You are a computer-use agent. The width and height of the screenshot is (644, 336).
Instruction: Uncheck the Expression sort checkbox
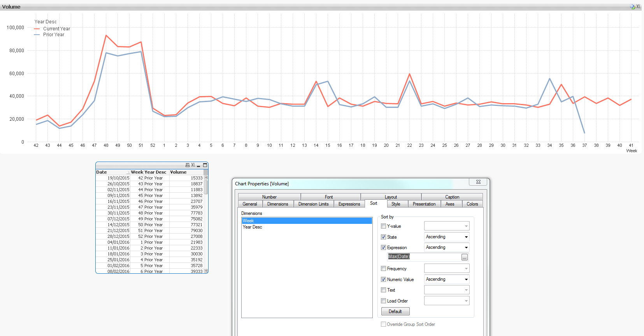click(x=384, y=248)
